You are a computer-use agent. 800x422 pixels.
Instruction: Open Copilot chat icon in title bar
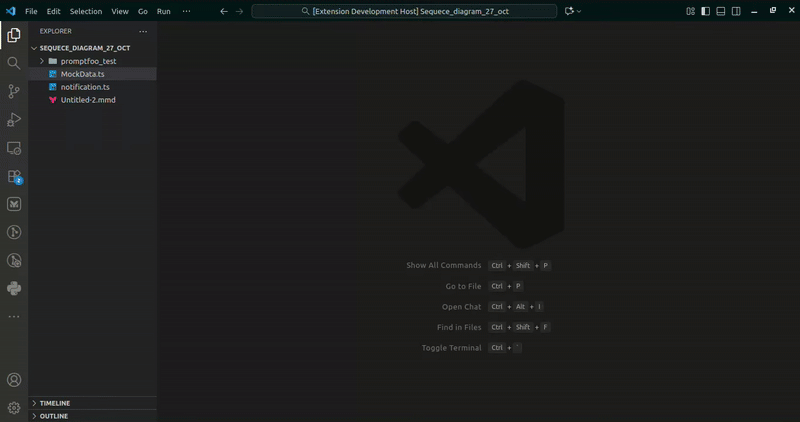coord(569,11)
